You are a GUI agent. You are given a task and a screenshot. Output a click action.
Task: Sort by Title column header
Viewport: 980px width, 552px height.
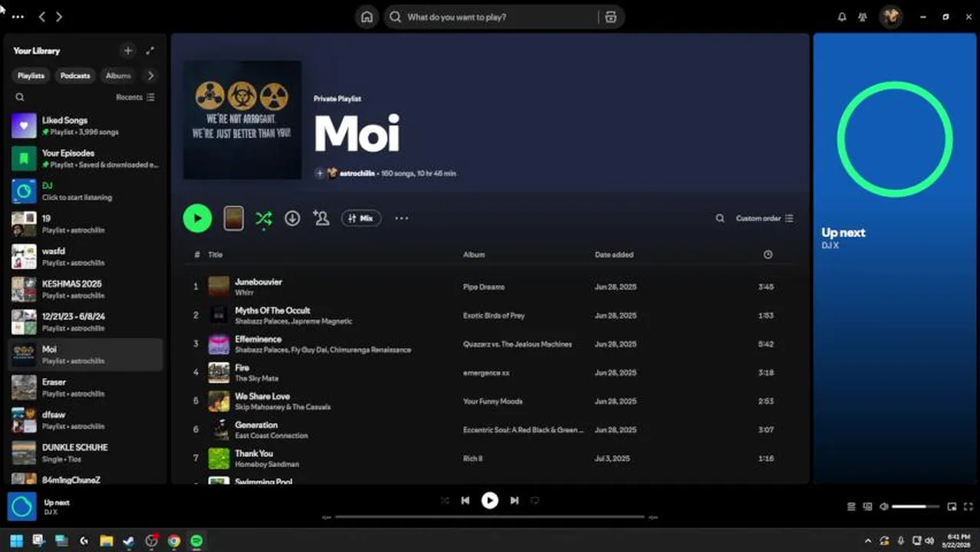coord(215,255)
